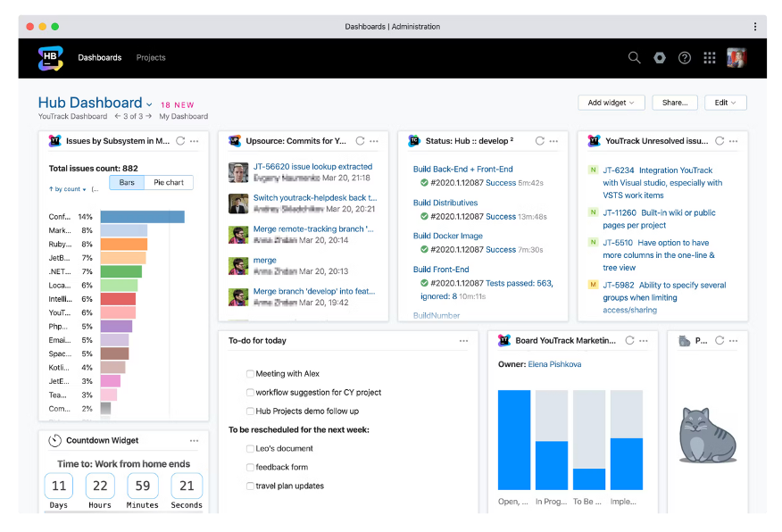This screenshot has height=532, width=782.
Task: Switch chart view to Bars
Action: coord(127,182)
